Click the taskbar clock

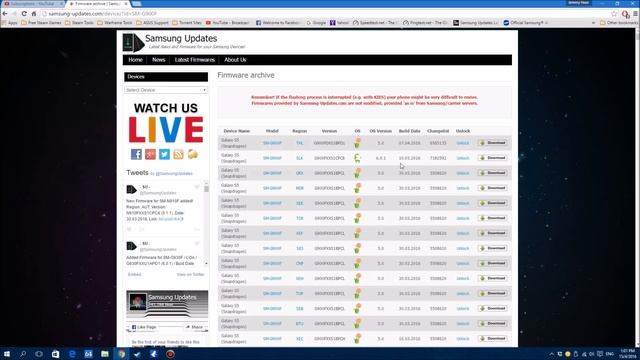[x=627, y=354]
